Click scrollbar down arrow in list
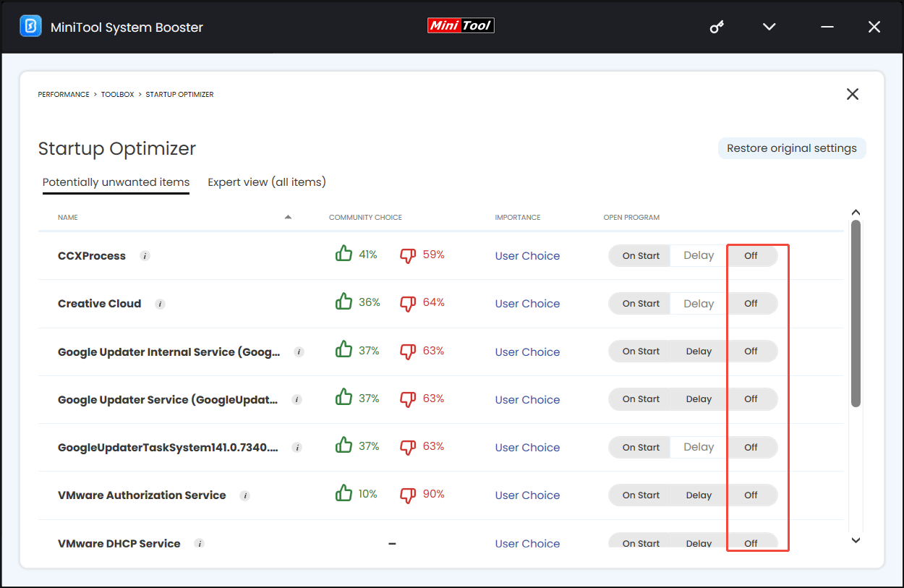 click(x=856, y=540)
